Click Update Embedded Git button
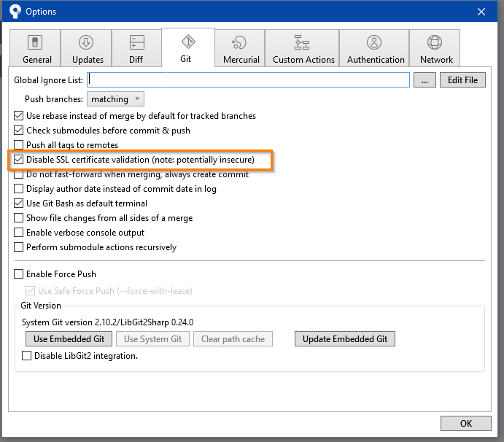The height and width of the screenshot is (442, 504). (345, 339)
